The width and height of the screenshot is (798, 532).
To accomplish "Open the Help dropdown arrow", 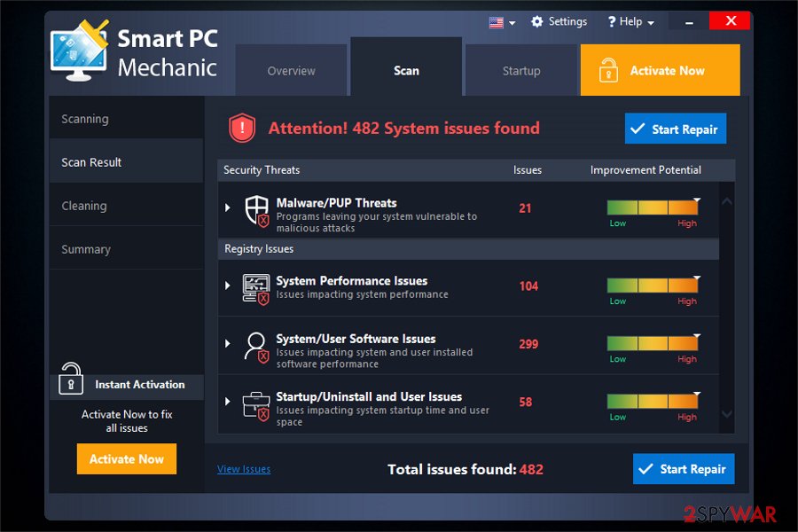I will tap(651, 23).
